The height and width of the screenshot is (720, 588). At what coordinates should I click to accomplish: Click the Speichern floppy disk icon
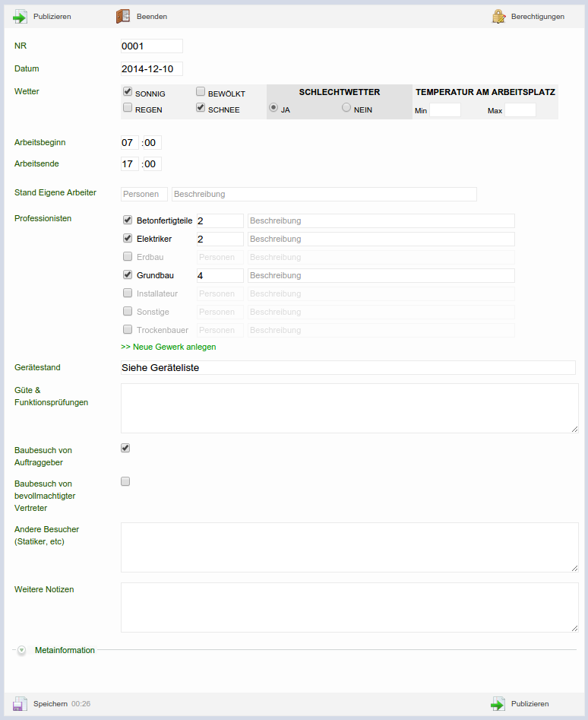(20, 704)
